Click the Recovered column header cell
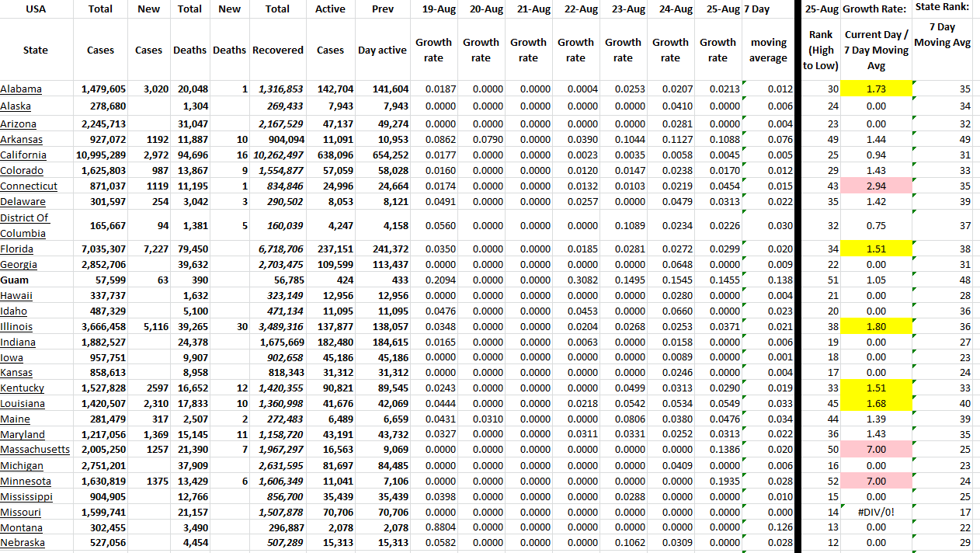The height and width of the screenshot is (553, 980). point(277,50)
